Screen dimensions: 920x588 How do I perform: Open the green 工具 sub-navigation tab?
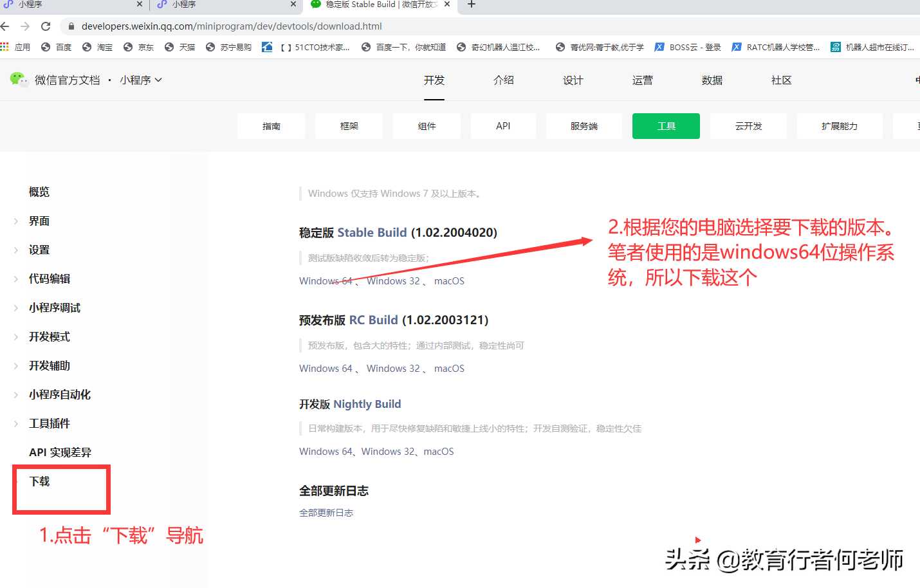(x=667, y=126)
